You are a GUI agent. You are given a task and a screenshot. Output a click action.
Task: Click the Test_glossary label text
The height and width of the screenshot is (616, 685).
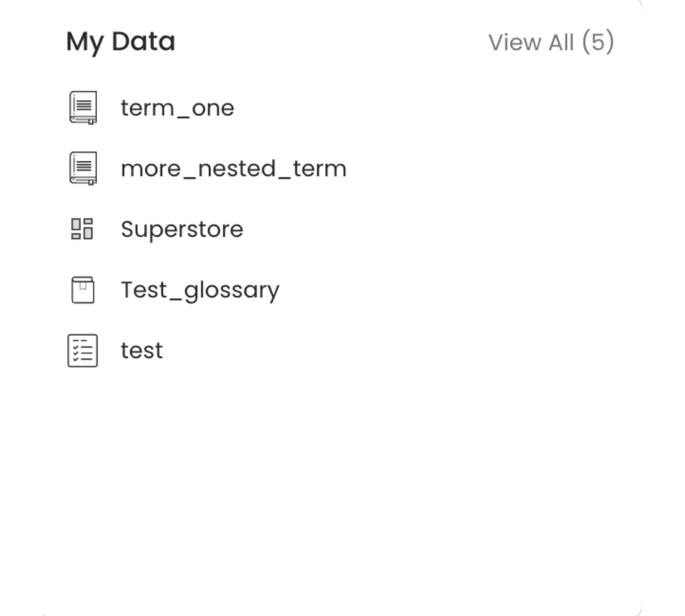(200, 290)
